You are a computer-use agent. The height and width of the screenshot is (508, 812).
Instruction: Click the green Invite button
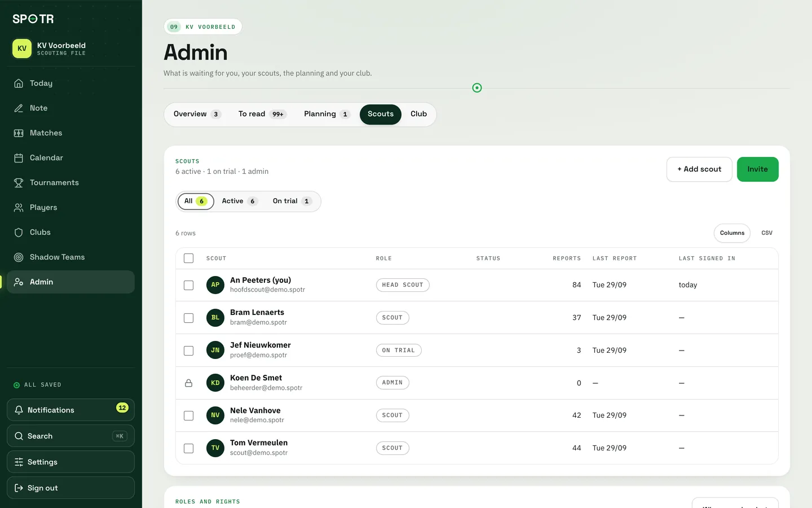click(x=757, y=169)
